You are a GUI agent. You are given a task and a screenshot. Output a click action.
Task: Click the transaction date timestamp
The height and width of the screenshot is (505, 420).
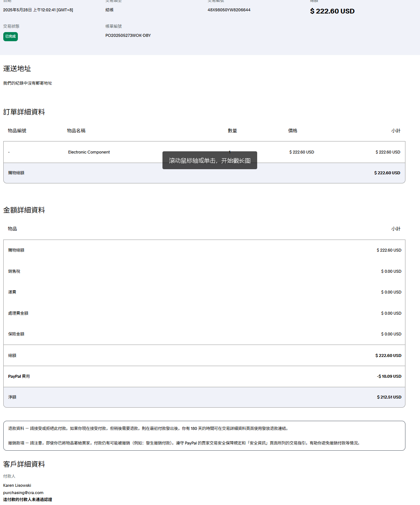pos(38,10)
